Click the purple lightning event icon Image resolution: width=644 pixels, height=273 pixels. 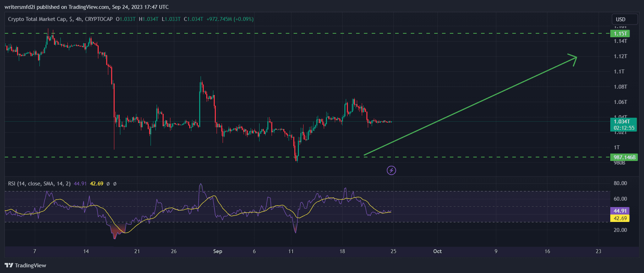(x=391, y=171)
